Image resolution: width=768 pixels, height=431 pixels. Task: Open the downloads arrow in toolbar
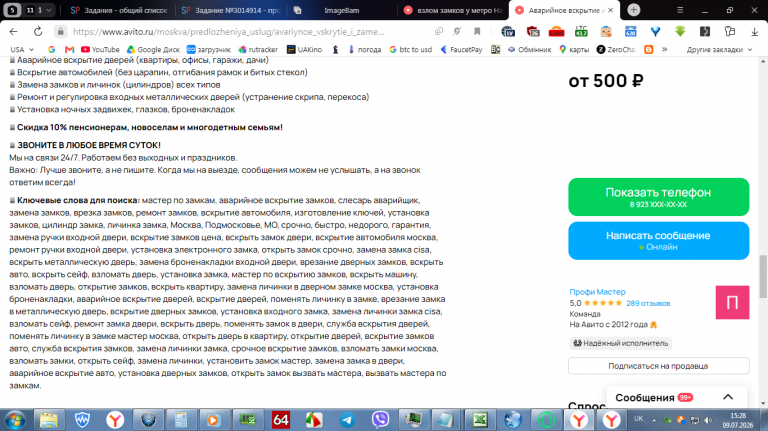(754, 32)
